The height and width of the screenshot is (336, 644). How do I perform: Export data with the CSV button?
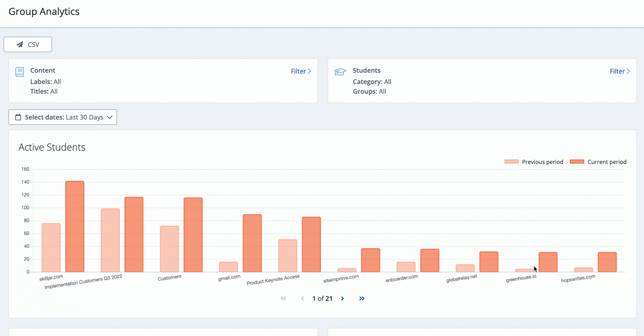[28, 44]
